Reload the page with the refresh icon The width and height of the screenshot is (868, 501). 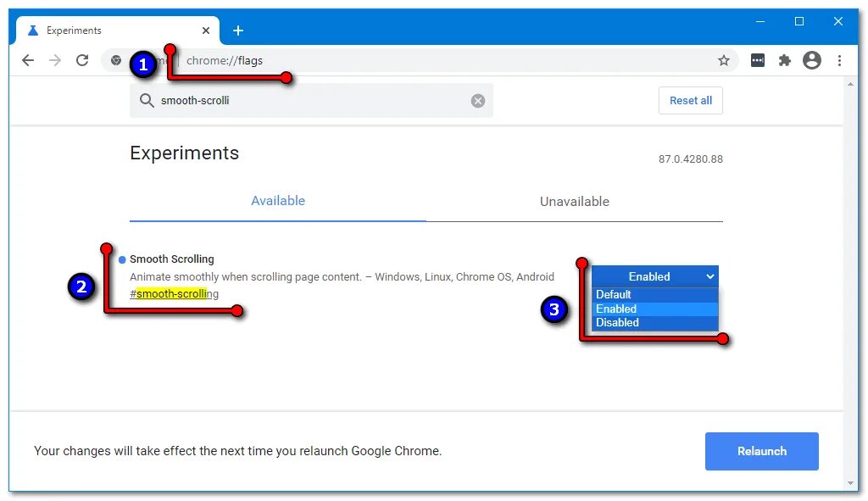[82, 60]
